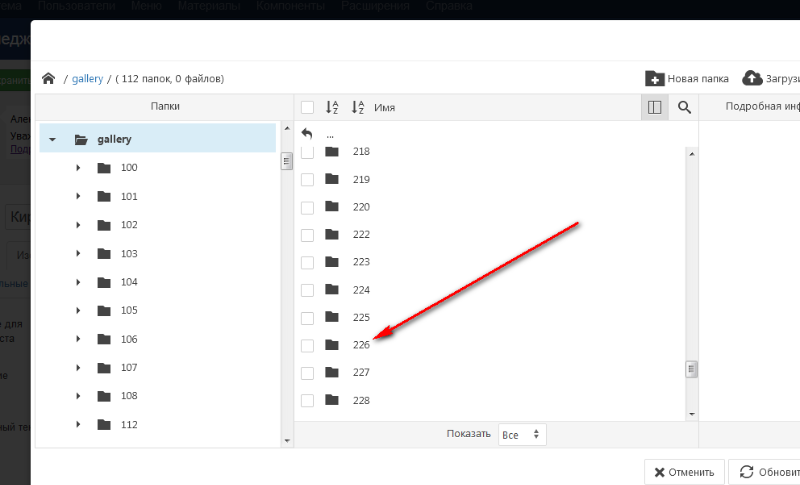Sort names descending Z to A
The height and width of the screenshot is (485, 800).
(357, 107)
